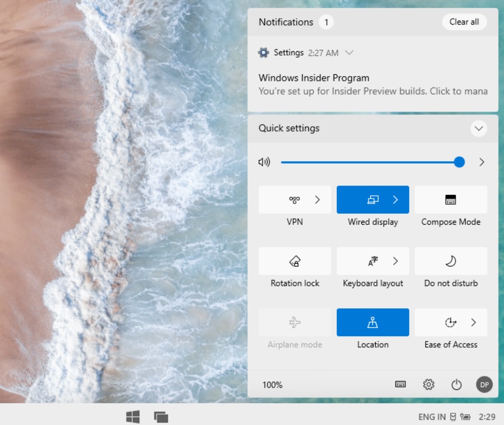Open the Windows Insider Program notification

tap(372, 84)
